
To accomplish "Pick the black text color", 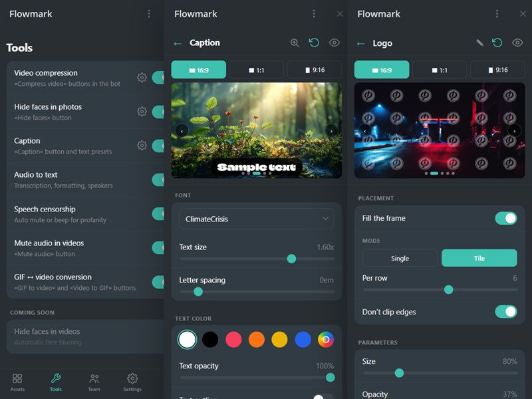I will [x=210, y=339].
